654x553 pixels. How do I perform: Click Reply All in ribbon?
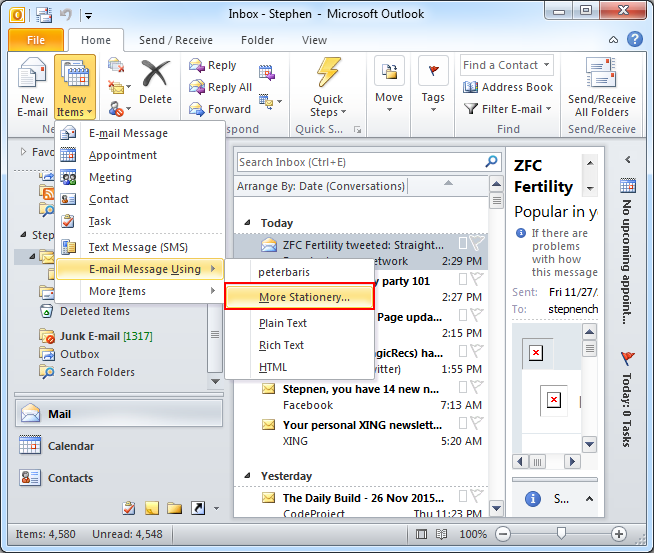click(220, 87)
